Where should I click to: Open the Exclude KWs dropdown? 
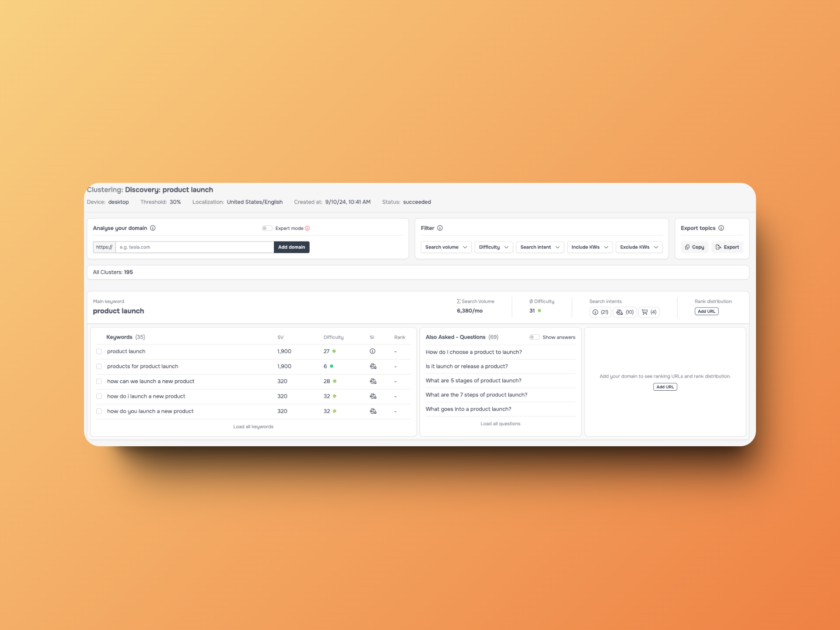point(638,247)
